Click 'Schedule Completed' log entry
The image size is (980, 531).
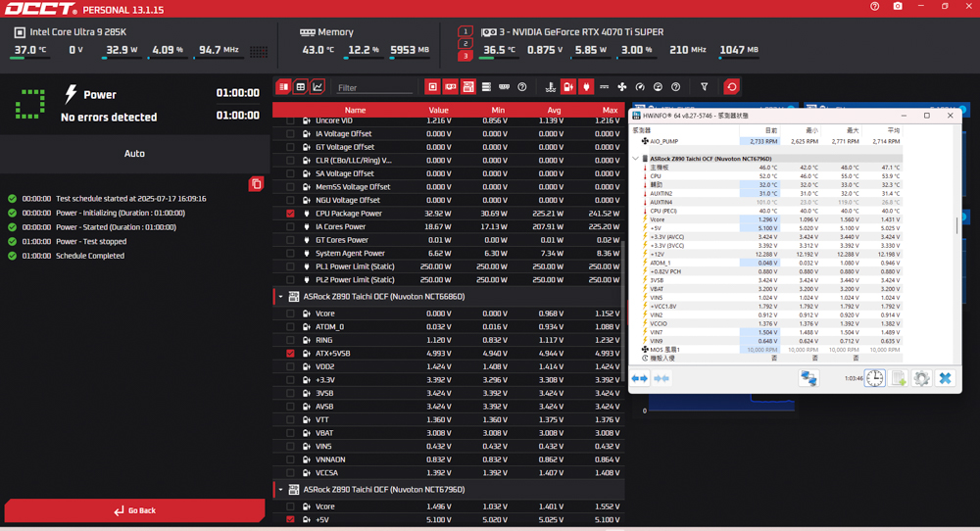pyautogui.click(x=90, y=256)
